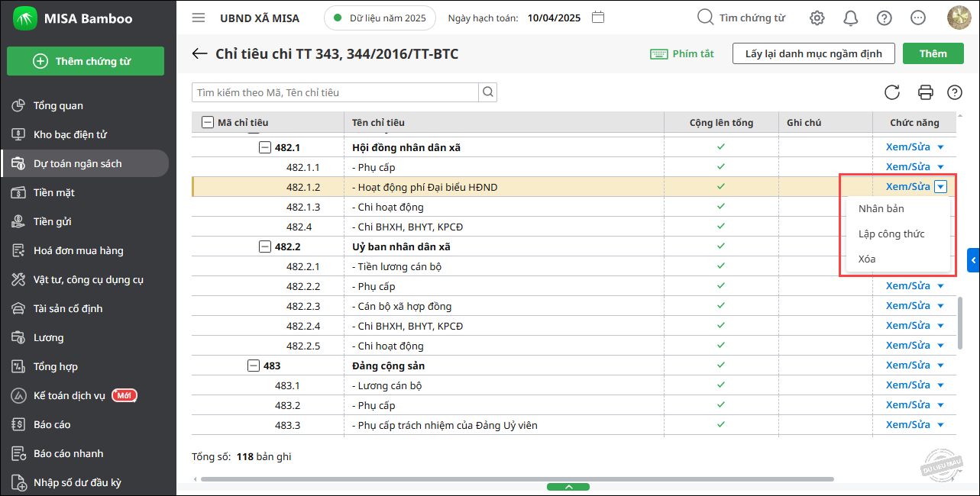980x496 pixels.
Task: Click the Tìm chứng từ search icon
Action: 706,18
